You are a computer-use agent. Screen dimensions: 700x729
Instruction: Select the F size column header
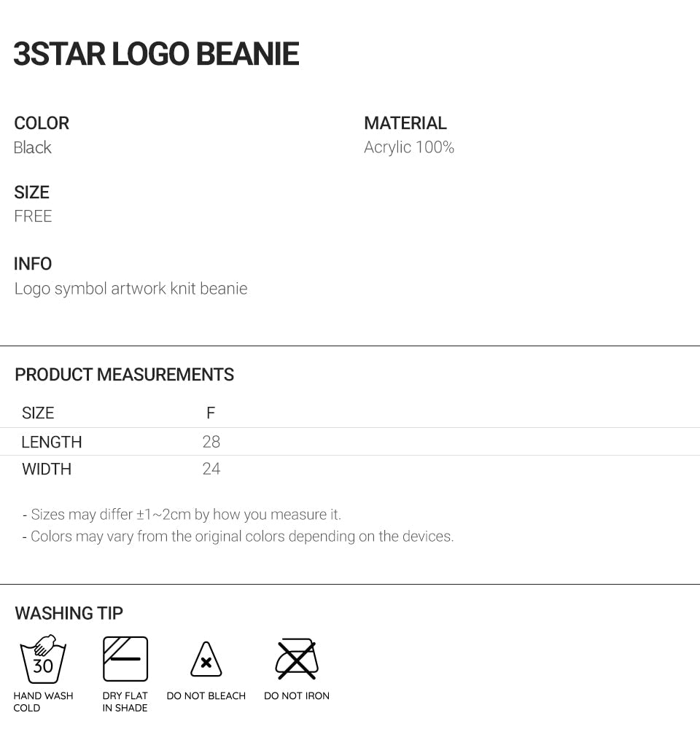[x=211, y=413]
